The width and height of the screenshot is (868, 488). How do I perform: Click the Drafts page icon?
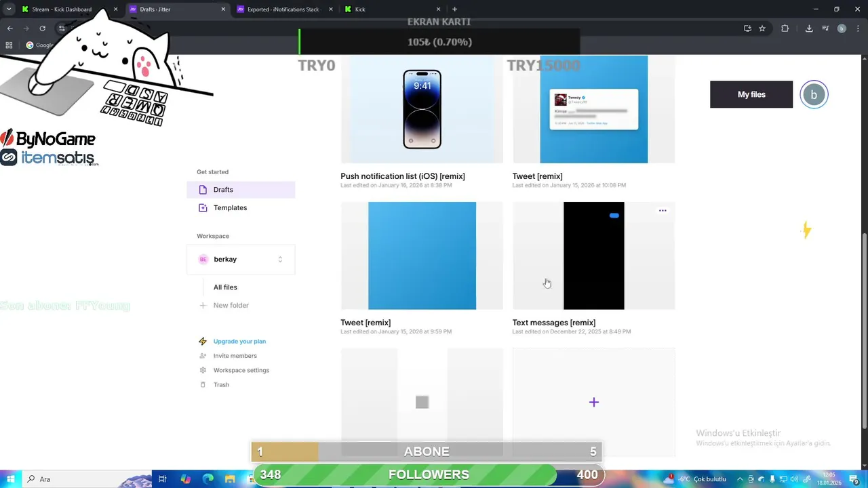(x=203, y=190)
